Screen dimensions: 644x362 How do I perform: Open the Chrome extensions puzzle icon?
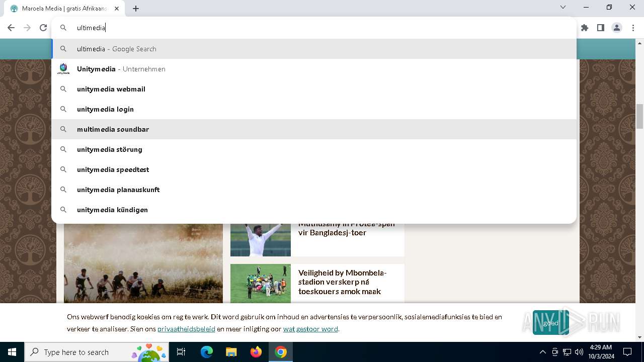coord(585,28)
